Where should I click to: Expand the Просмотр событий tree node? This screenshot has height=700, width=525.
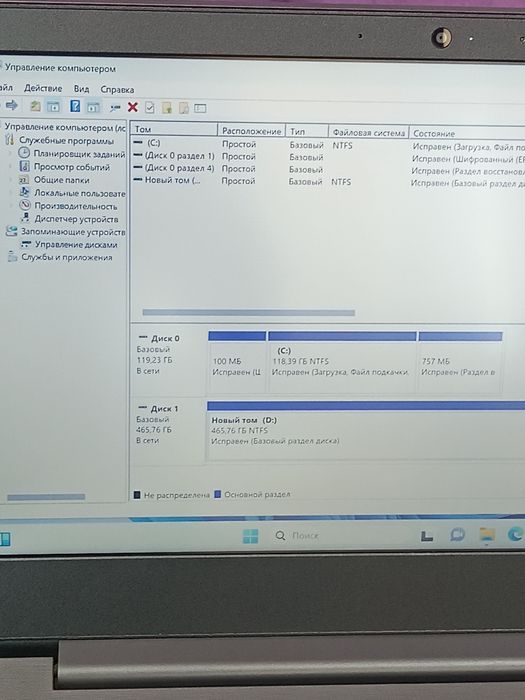click(x=11, y=167)
